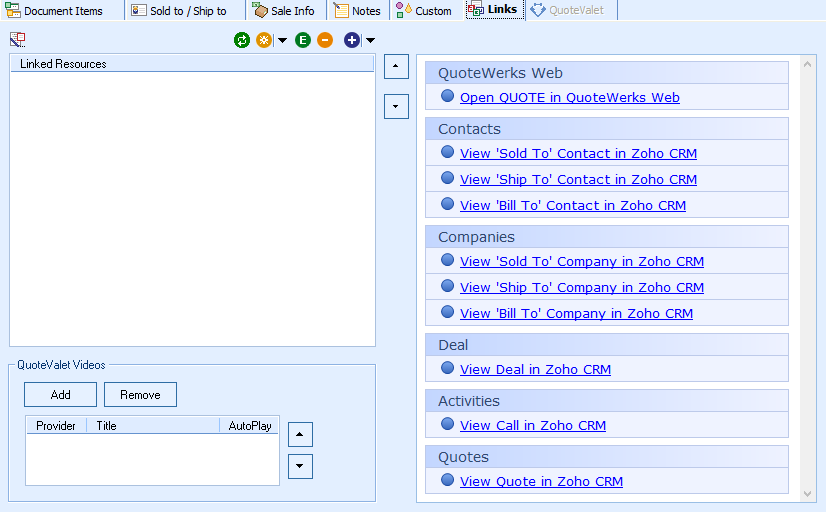The image size is (826, 512).
Task: View 'Bill To' Company in Zoho CRM
Action: coord(576,313)
